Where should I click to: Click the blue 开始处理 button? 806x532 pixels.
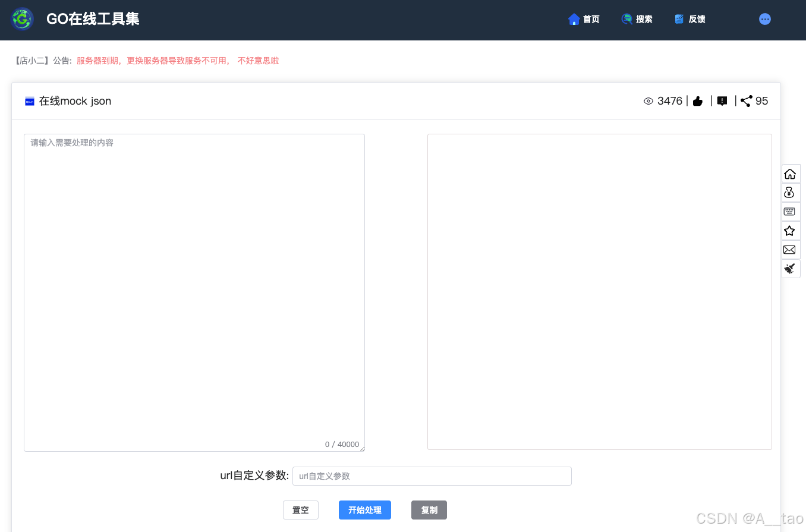click(365, 510)
